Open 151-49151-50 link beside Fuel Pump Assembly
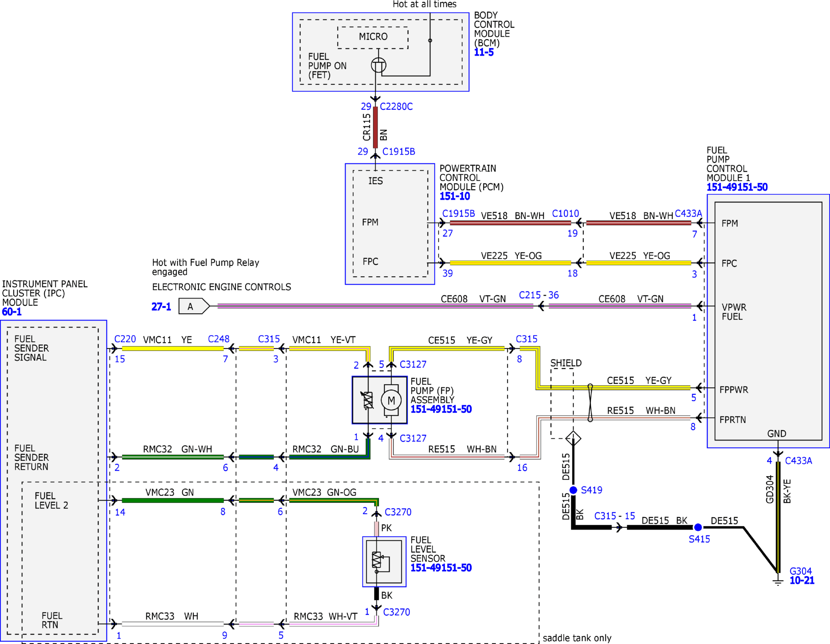830x644 pixels. [x=441, y=409]
